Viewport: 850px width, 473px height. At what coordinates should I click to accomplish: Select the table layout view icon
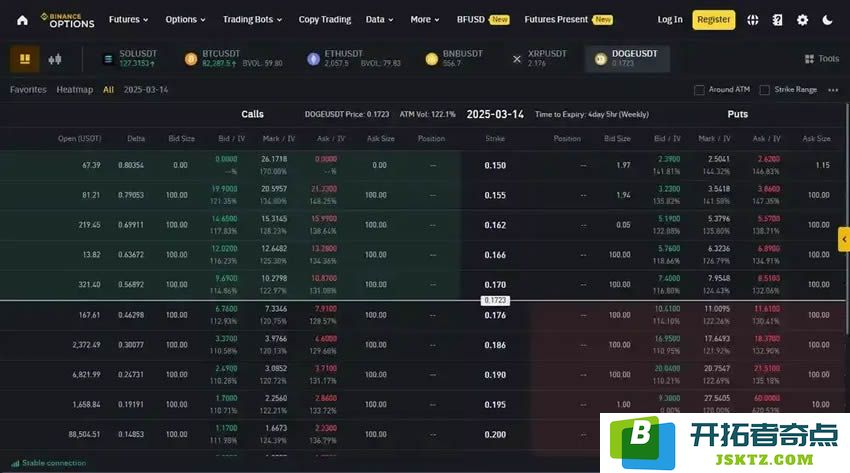click(25, 59)
